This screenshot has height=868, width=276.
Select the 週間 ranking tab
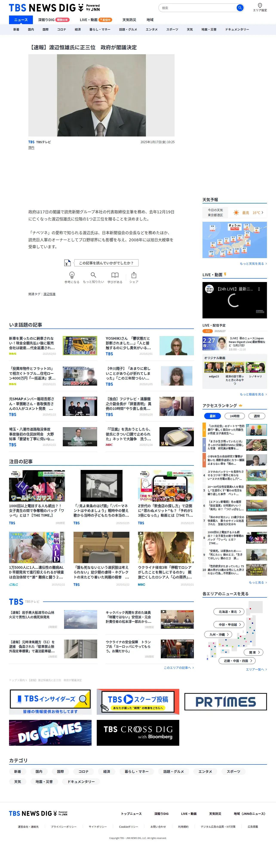click(256, 416)
